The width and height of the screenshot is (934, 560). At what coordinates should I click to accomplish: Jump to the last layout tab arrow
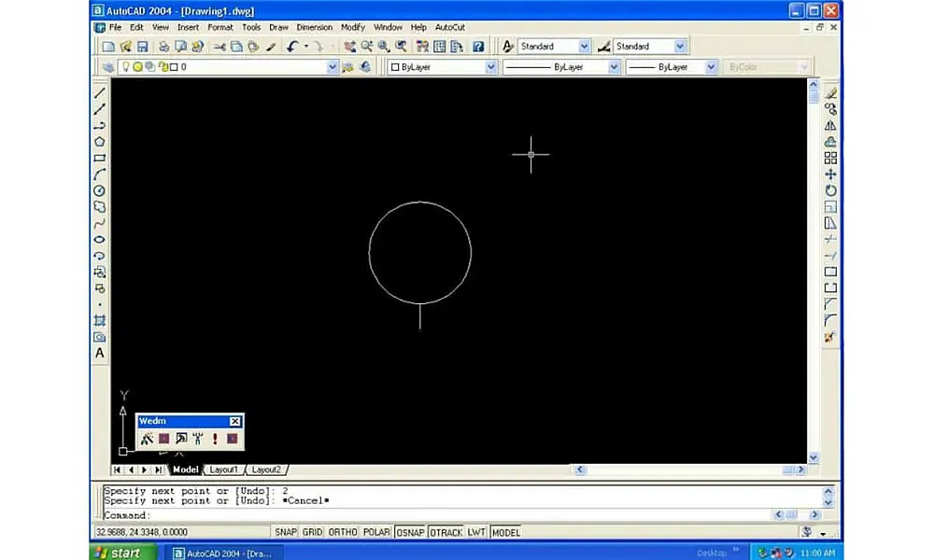pos(159,469)
